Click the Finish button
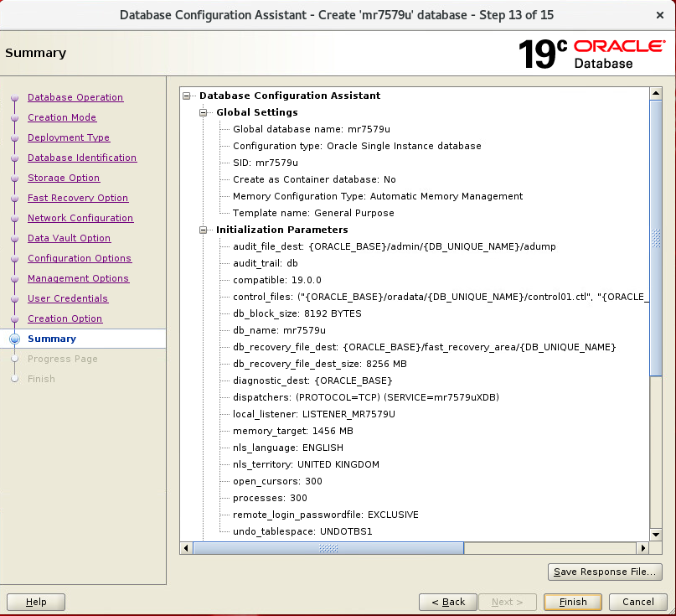The height and width of the screenshot is (616, 676). 573,602
